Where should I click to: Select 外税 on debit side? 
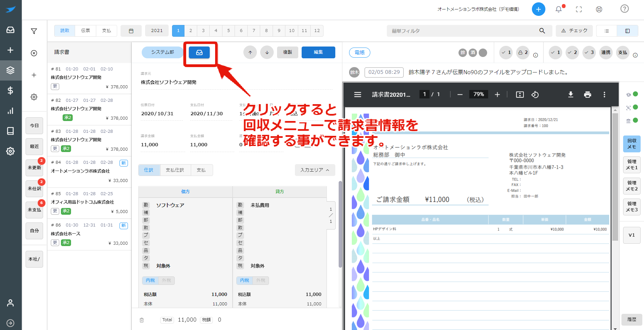(x=166, y=280)
